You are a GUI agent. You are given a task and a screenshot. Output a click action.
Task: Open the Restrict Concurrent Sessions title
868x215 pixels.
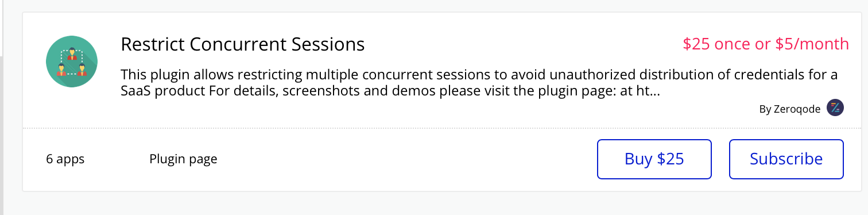(243, 44)
